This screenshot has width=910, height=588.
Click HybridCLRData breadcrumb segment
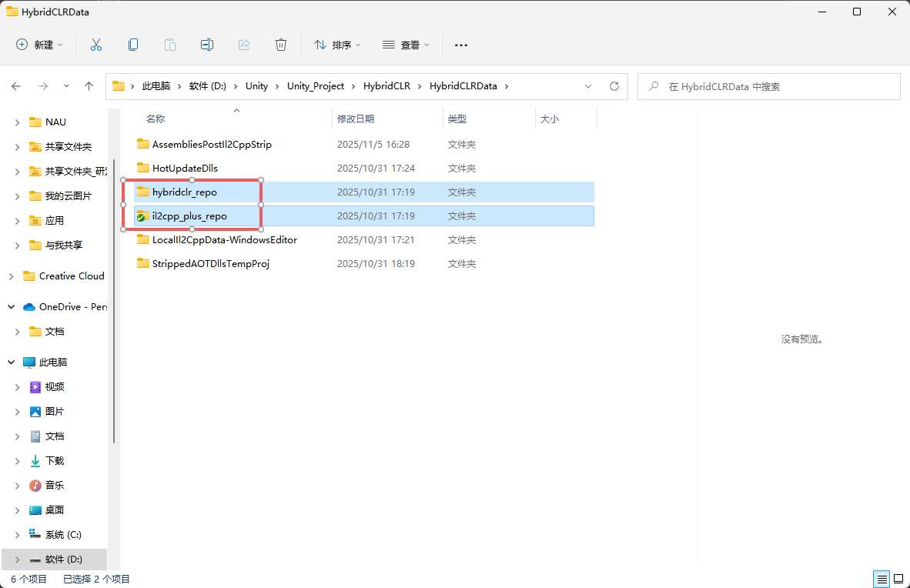(463, 86)
